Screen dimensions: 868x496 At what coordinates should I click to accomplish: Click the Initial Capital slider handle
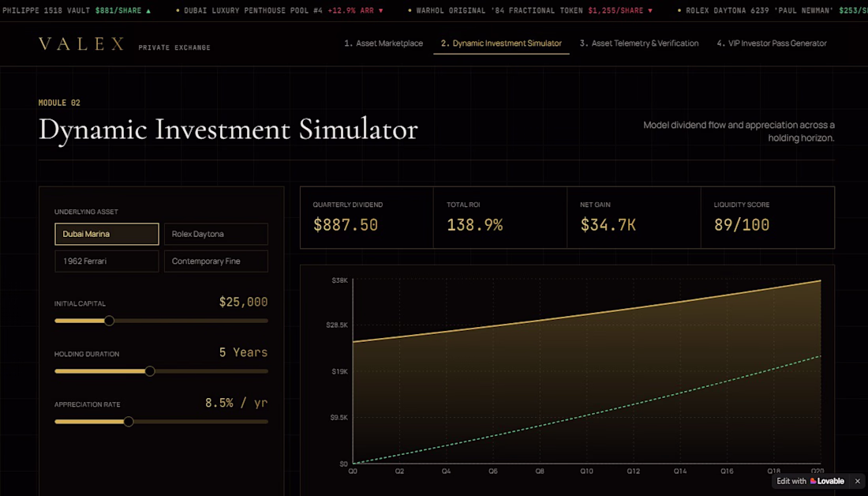click(x=109, y=321)
